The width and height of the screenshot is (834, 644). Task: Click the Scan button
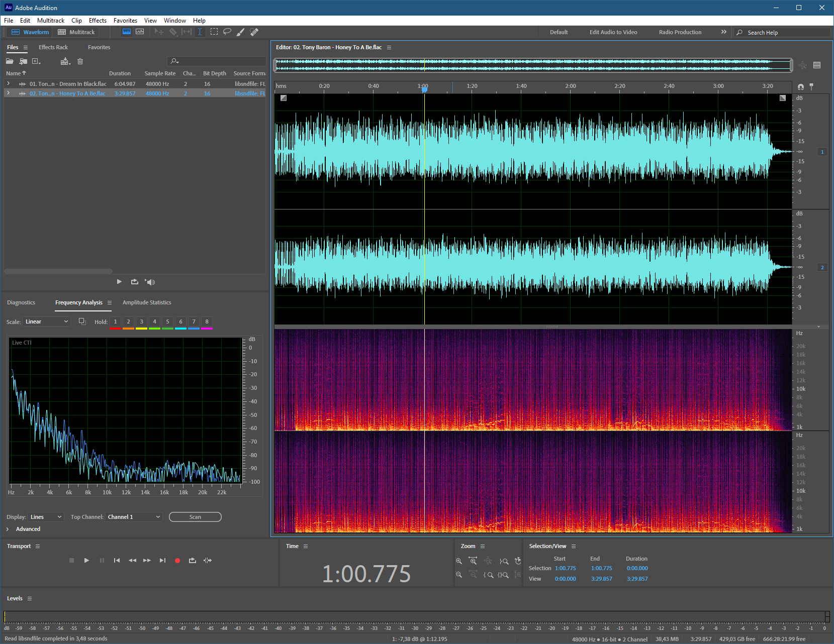click(195, 517)
